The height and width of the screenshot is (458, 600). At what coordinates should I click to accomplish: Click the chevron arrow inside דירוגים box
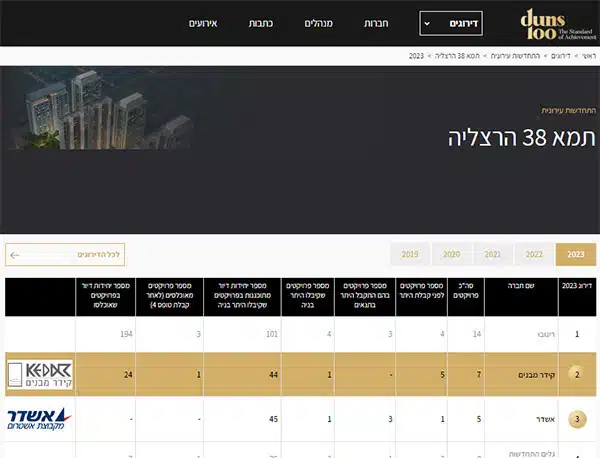pyautogui.click(x=427, y=24)
